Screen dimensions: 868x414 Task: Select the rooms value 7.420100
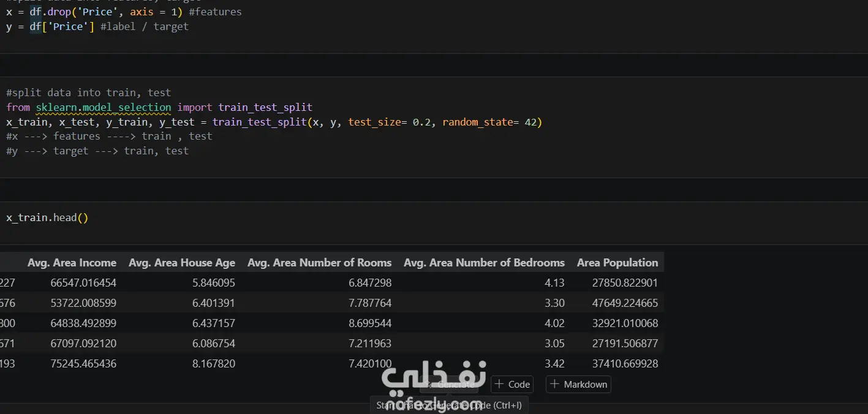pyautogui.click(x=370, y=364)
